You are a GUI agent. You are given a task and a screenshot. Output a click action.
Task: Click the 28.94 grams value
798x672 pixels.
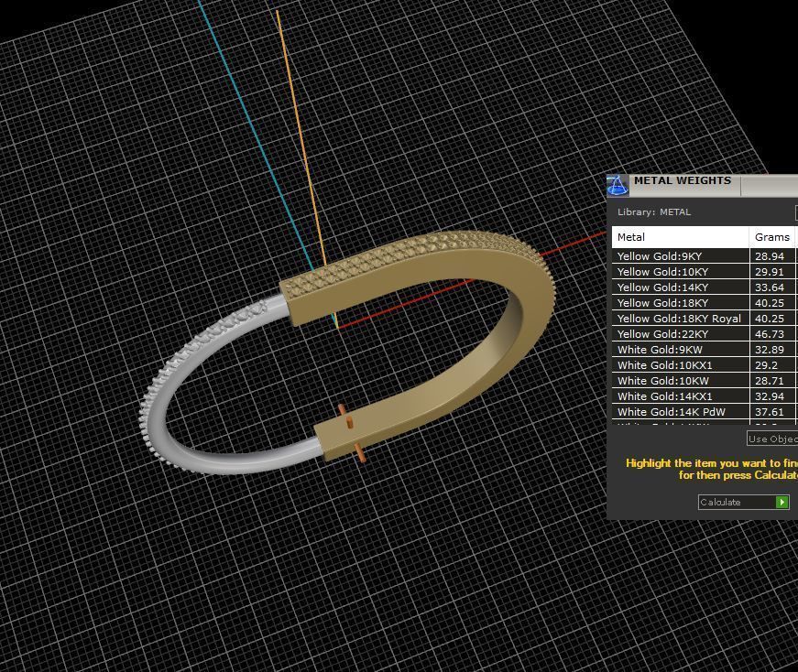point(769,256)
